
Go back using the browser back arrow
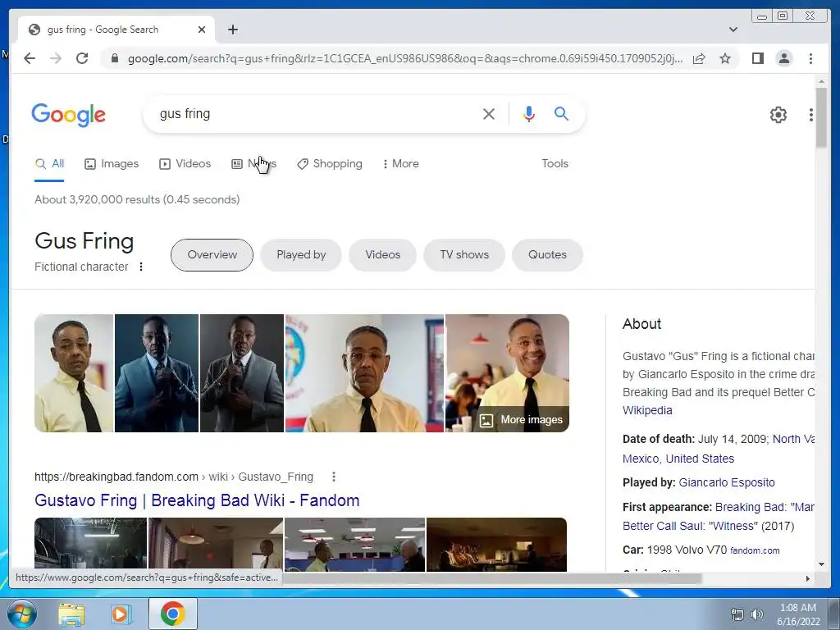tap(30, 58)
